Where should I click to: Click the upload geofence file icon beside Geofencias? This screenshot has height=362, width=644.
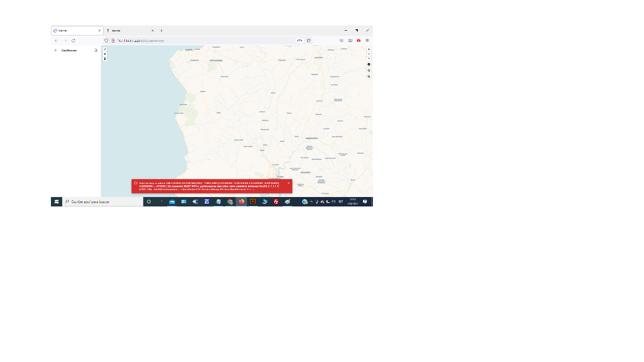pos(95,50)
